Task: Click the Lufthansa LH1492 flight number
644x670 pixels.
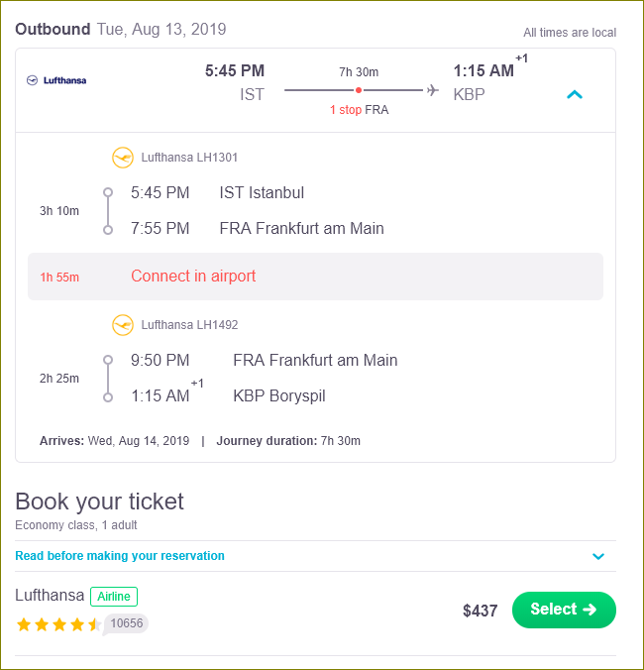Action: 189,325
